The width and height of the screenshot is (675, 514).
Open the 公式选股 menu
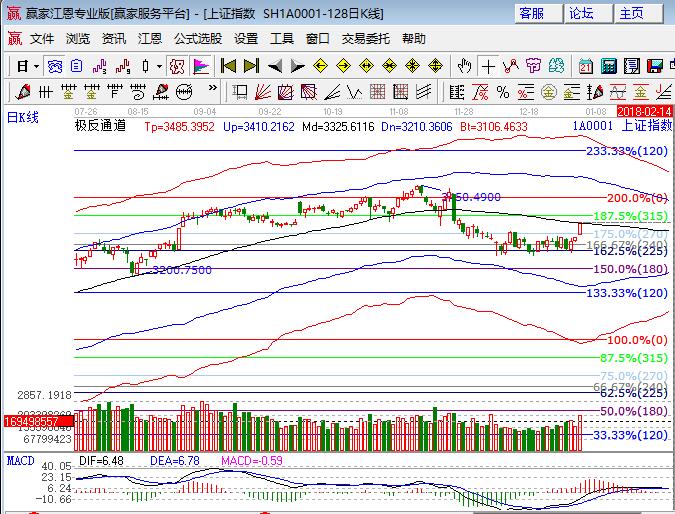click(197, 39)
